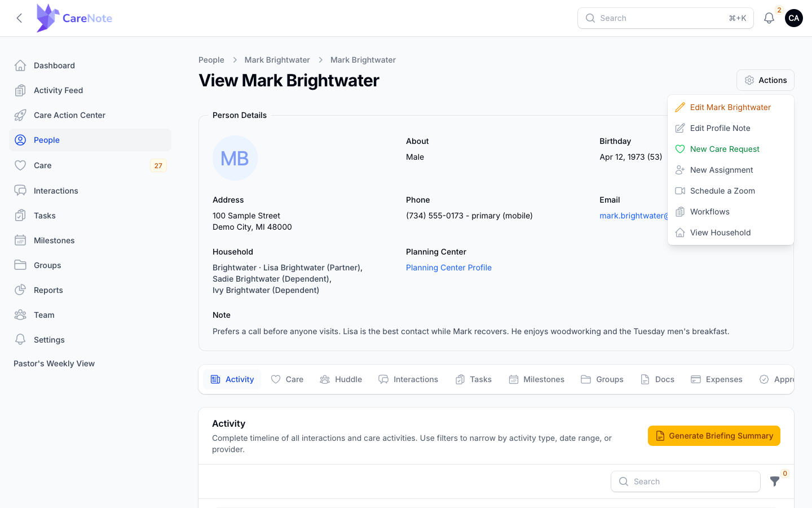
Task: Open the CareNote logo home
Action: click(x=74, y=18)
